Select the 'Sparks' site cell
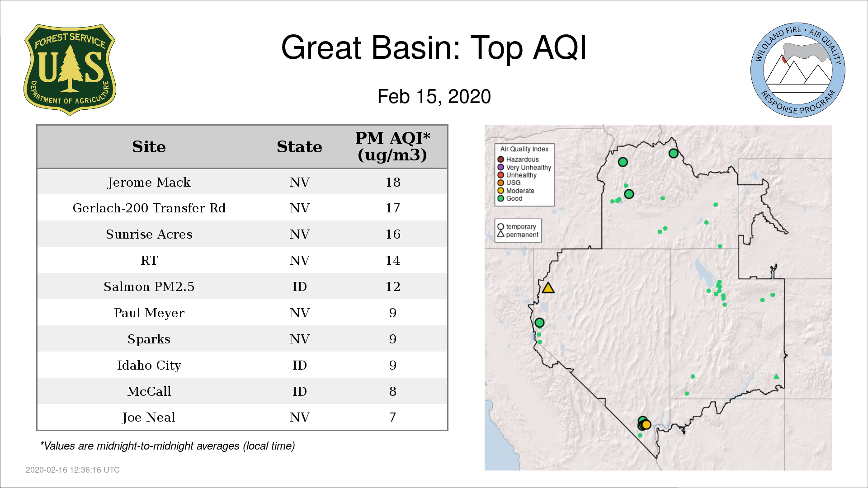 (x=149, y=339)
